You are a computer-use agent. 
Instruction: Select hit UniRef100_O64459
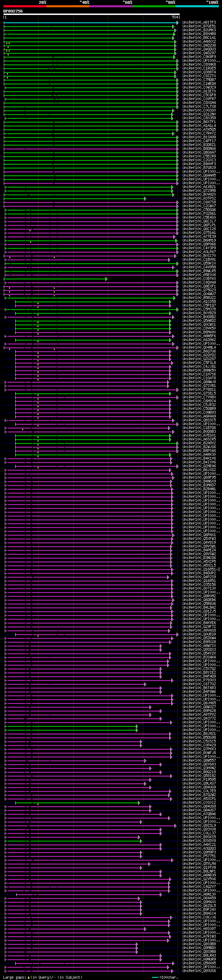199,898
